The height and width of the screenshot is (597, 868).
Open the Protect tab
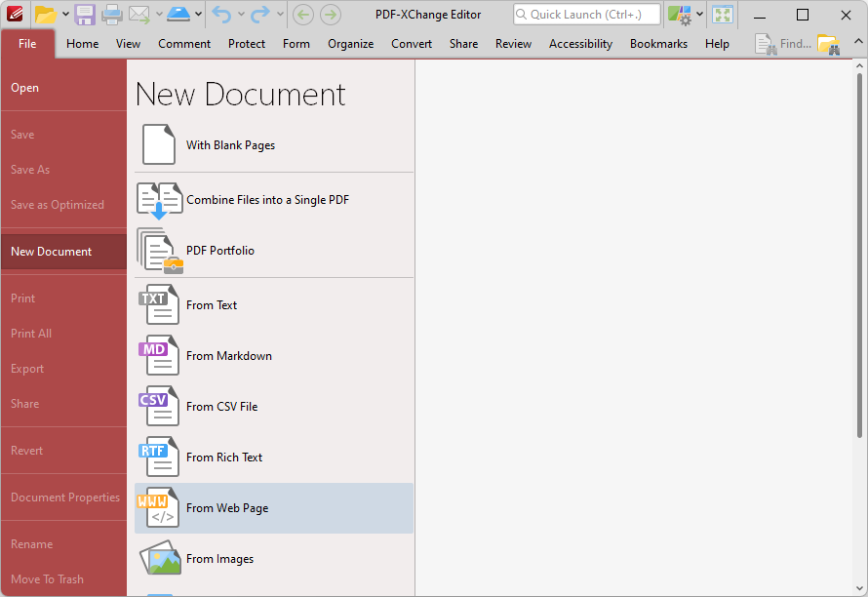point(247,44)
